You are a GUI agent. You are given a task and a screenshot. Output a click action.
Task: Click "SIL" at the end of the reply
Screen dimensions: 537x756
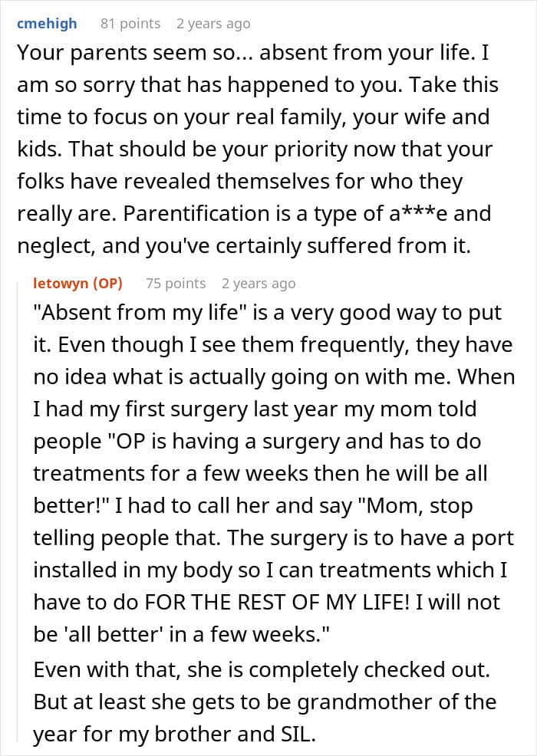[298, 735]
